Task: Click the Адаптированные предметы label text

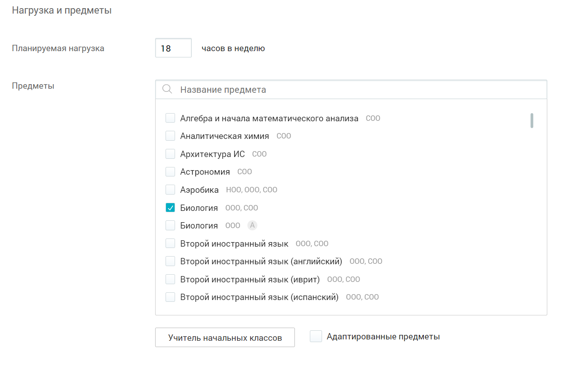Action: pyautogui.click(x=383, y=337)
